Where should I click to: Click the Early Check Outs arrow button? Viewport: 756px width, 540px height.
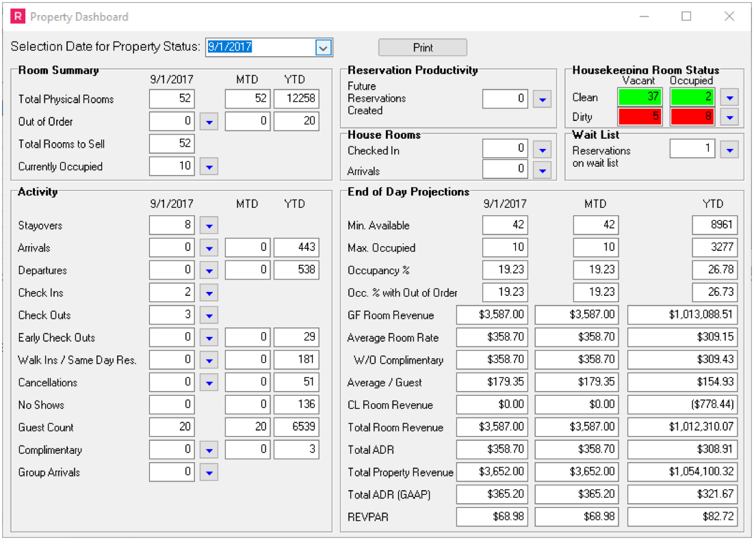[x=209, y=338]
